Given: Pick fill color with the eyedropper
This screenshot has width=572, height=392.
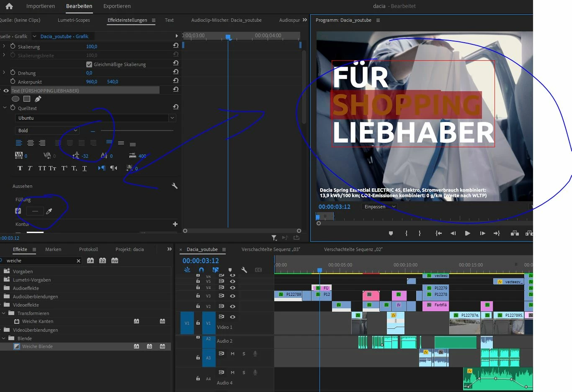Looking at the screenshot, I should (49, 211).
